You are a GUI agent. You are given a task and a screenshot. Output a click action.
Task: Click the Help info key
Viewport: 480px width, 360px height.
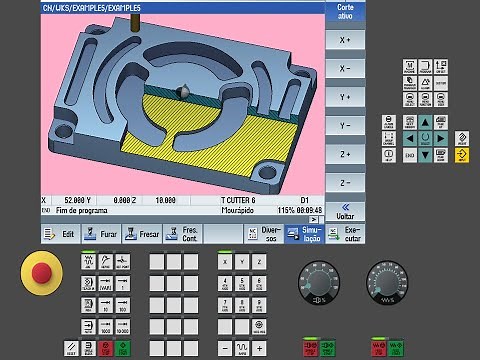[389, 155]
